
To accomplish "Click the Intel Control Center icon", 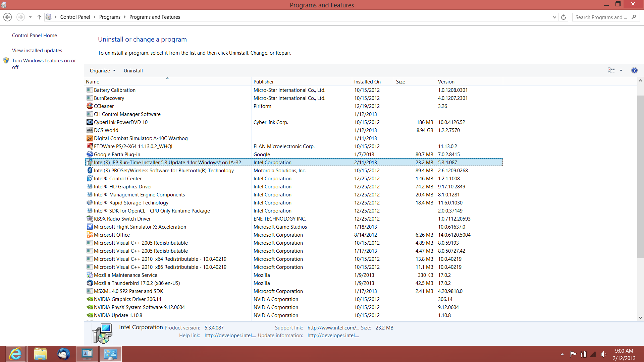I will [x=90, y=178].
